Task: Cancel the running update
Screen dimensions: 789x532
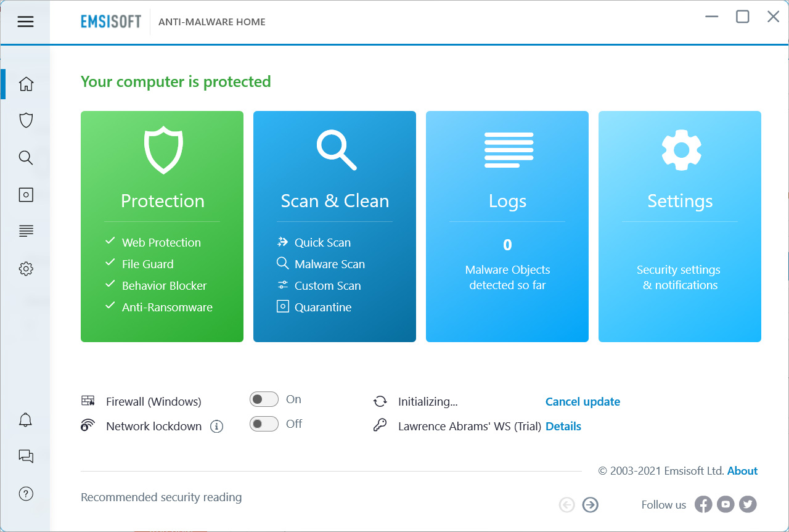Action: (x=583, y=401)
